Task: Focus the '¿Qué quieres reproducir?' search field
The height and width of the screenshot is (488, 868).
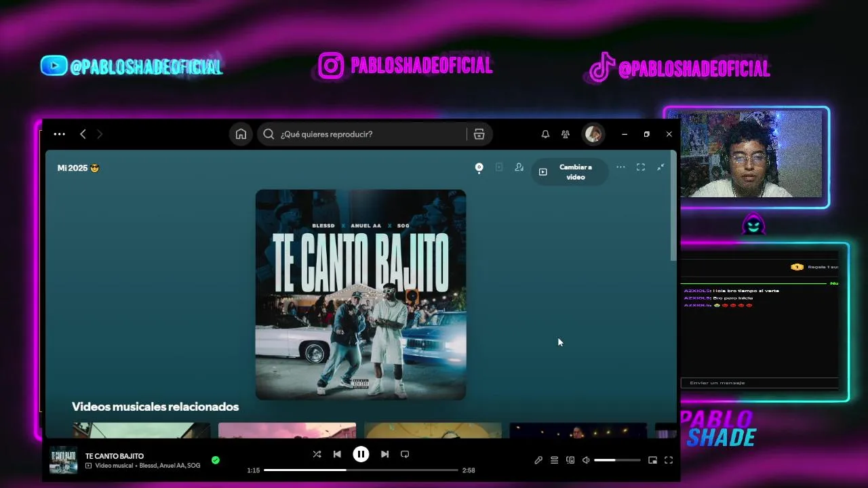Action: (x=361, y=134)
